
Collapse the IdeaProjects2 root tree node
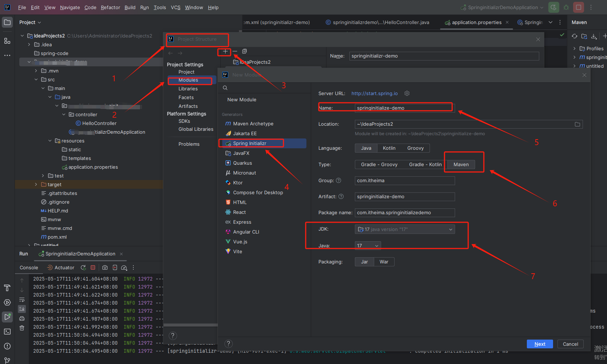pos(22,36)
